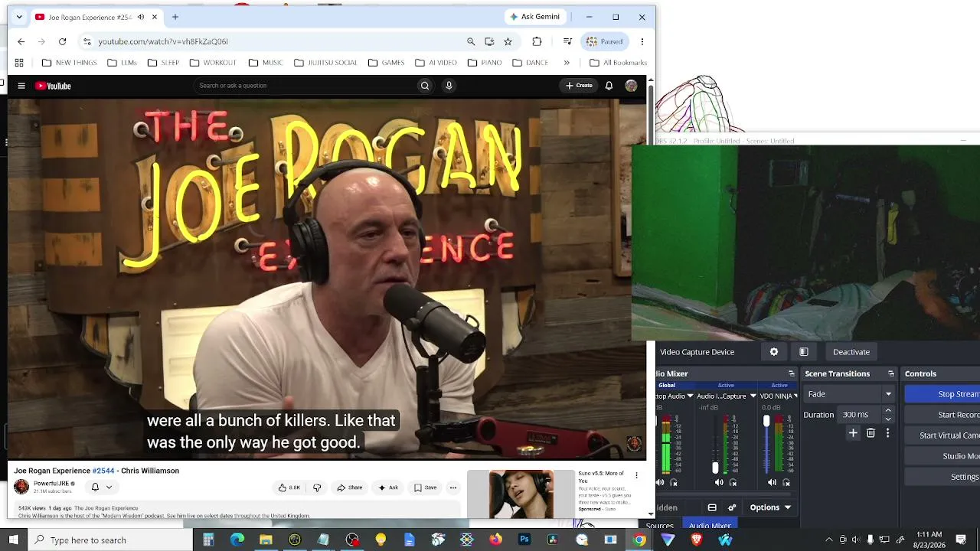The image size is (980, 551).
Task: Click the YouTube search magnifier button
Action: (x=425, y=86)
